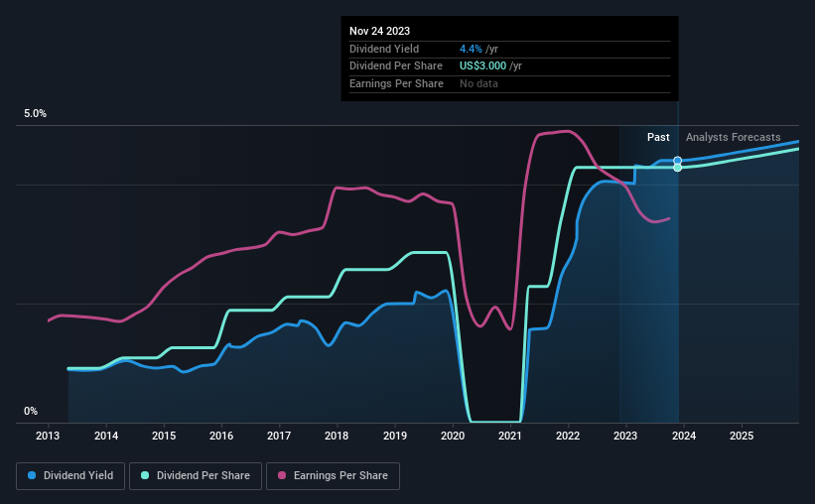Click the Past region label

click(658, 137)
